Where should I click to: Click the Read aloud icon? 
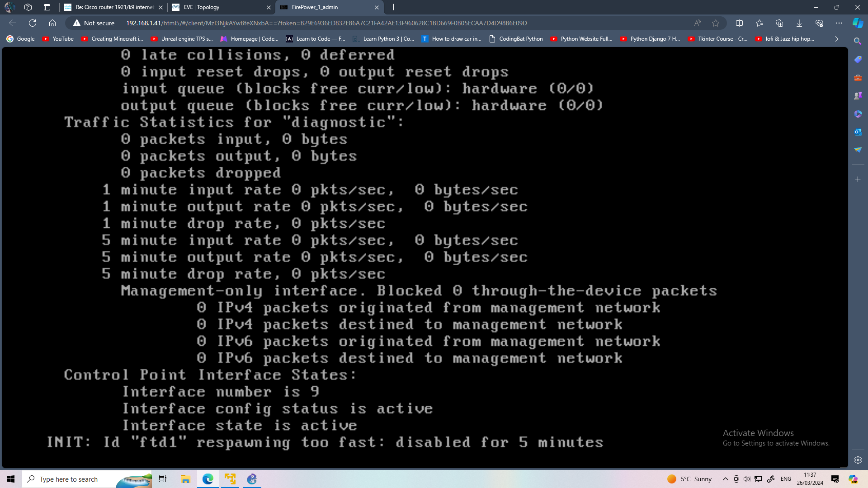point(698,23)
